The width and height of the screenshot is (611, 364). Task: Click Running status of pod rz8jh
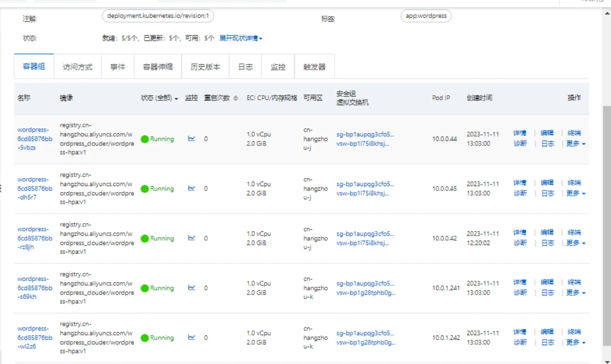point(157,238)
